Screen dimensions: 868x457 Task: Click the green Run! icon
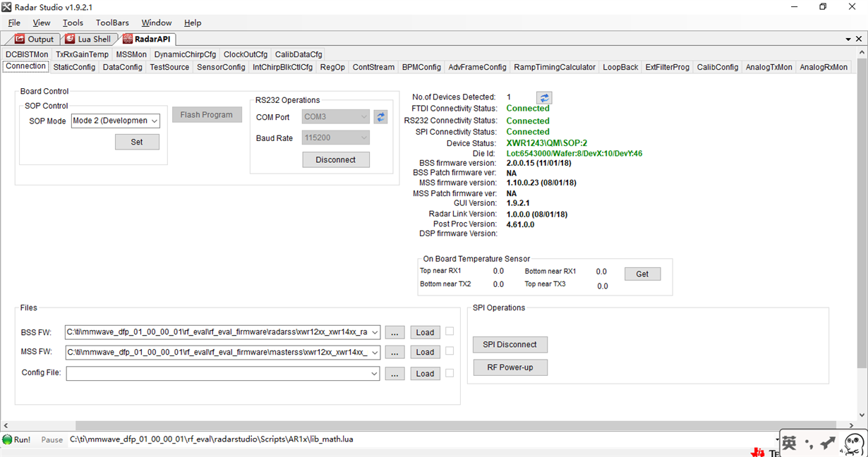click(x=7, y=439)
